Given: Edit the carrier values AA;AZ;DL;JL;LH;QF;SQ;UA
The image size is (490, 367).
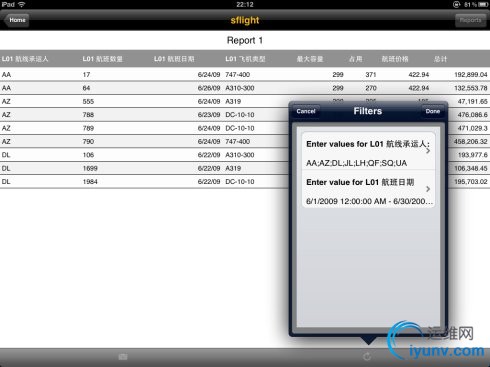Looking at the screenshot, I should 356,163.
